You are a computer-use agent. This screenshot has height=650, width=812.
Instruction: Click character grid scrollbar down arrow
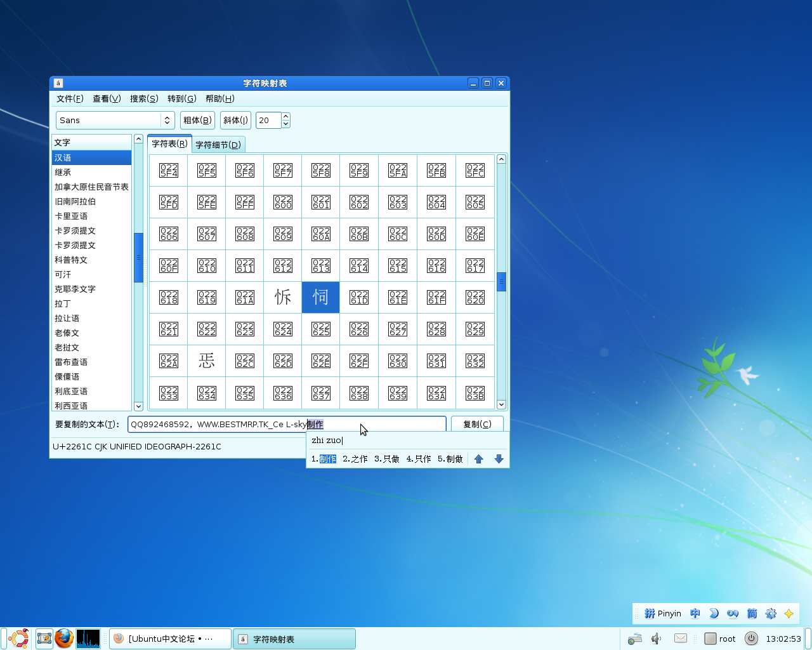pos(501,404)
